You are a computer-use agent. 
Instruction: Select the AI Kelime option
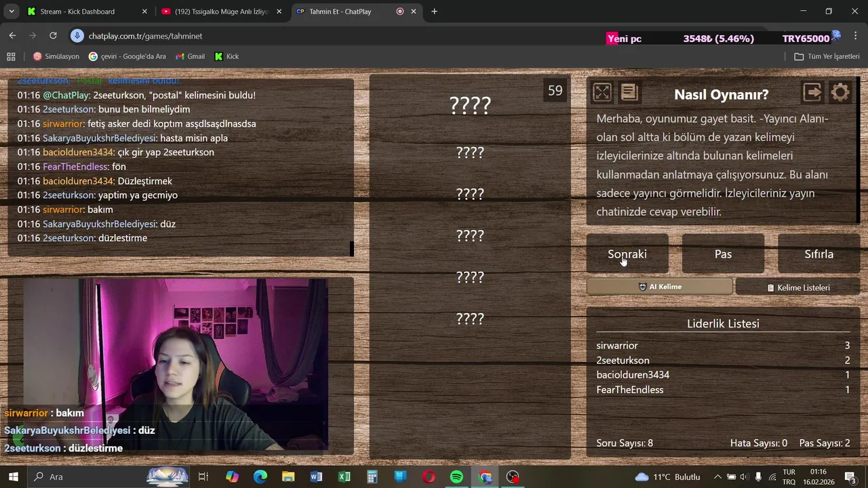[x=659, y=287]
